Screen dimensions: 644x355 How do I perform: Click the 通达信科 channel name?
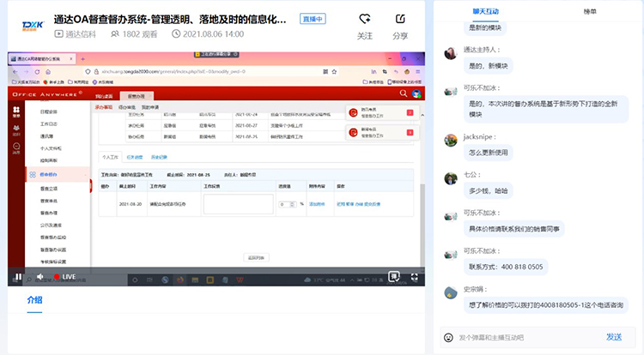coord(81,34)
